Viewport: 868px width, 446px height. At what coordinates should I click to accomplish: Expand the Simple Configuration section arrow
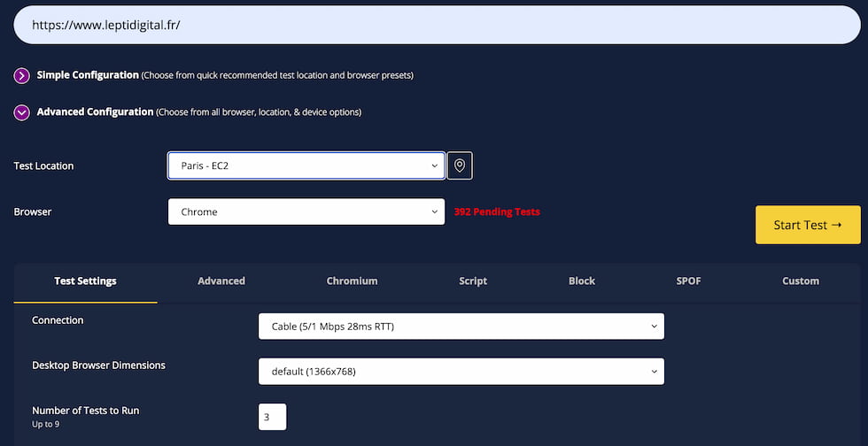(x=21, y=76)
